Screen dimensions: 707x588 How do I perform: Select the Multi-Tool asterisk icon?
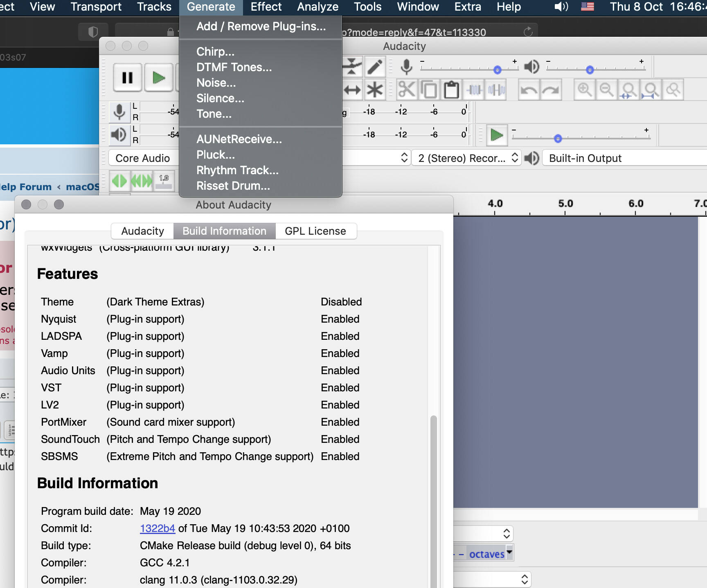[x=375, y=90]
